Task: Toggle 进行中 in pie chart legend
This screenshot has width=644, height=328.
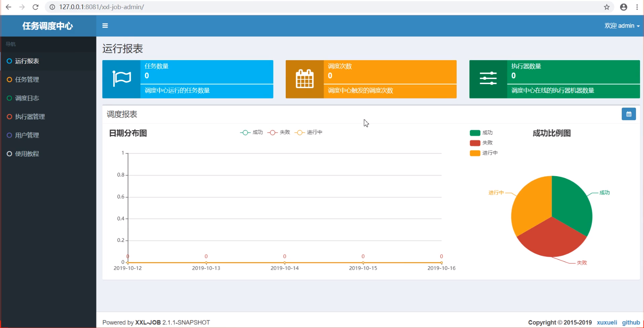Action: pos(484,153)
